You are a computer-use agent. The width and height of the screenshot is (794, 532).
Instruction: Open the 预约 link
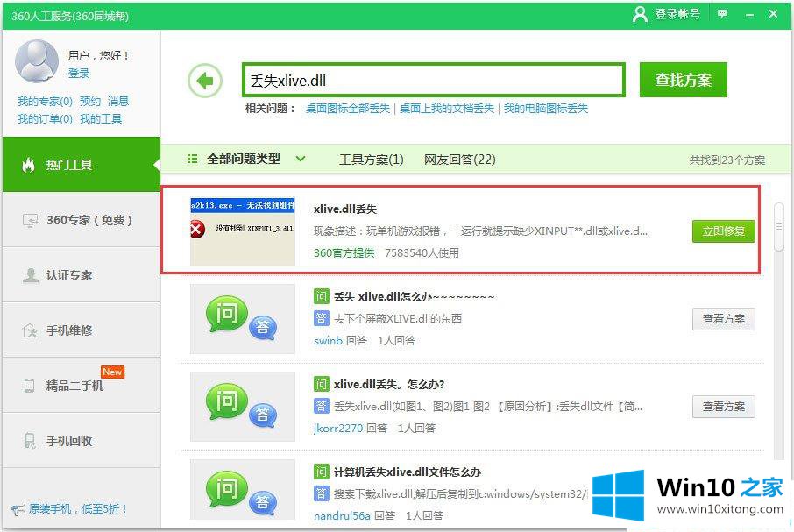pyautogui.click(x=90, y=102)
